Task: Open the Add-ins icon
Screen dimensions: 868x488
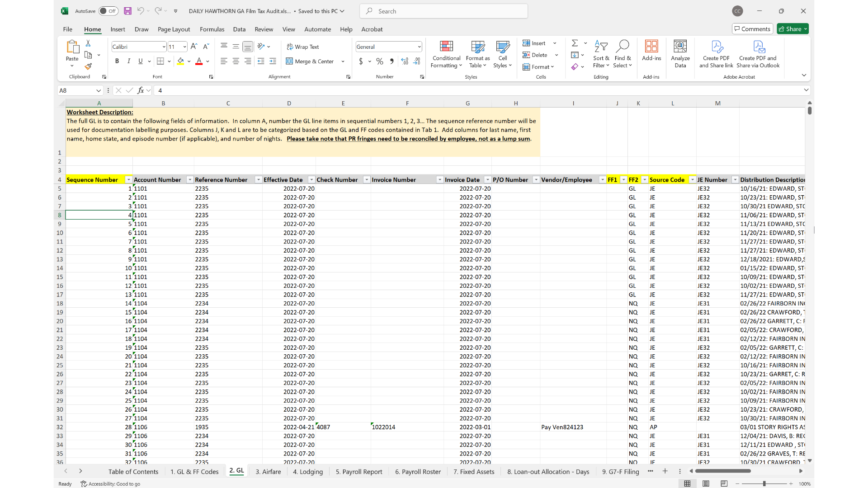Action: 651,46
